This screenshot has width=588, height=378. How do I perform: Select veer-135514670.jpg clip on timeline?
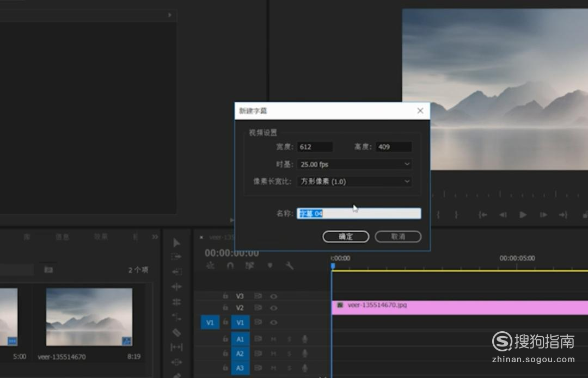pyautogui.click(x=460, y=308)
